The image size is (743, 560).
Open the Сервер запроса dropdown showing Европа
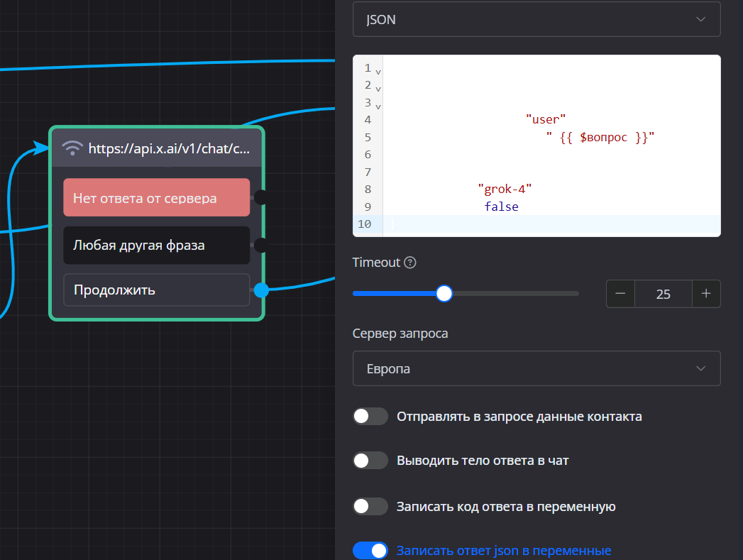[x=536, y=368]
